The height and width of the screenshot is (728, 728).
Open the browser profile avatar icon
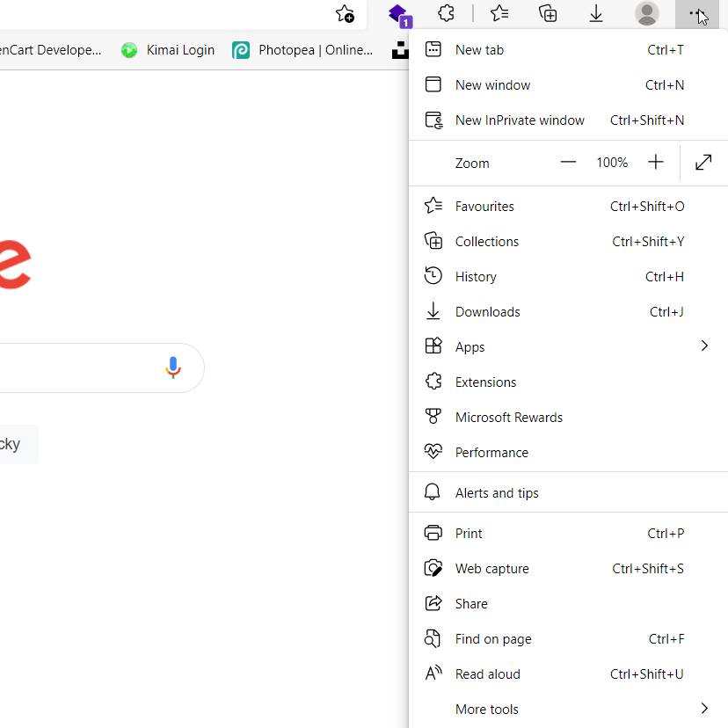pos(647,14)
